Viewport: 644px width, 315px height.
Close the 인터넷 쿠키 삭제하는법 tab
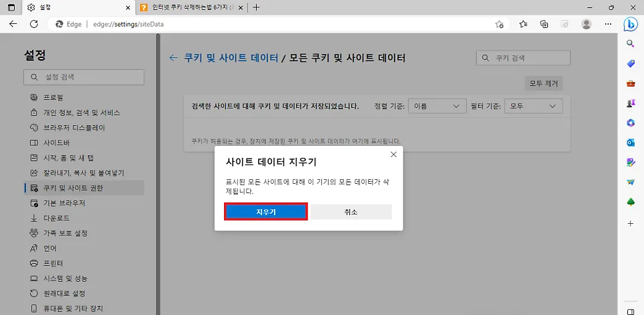coord(241,7)
